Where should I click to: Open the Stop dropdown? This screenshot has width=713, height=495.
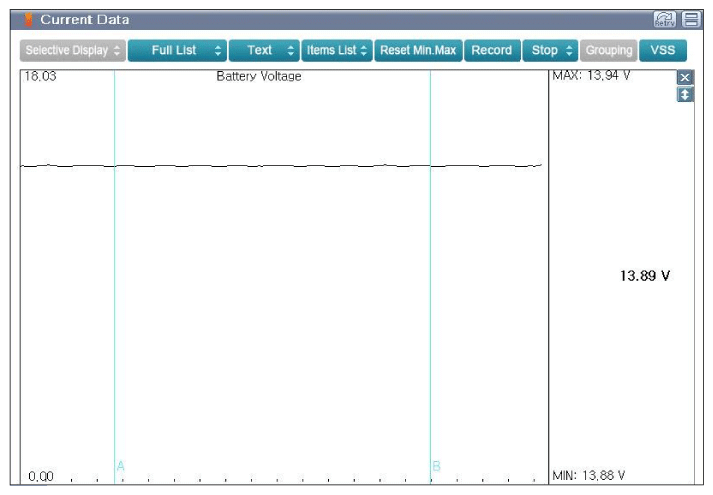[x=550, y=50]
